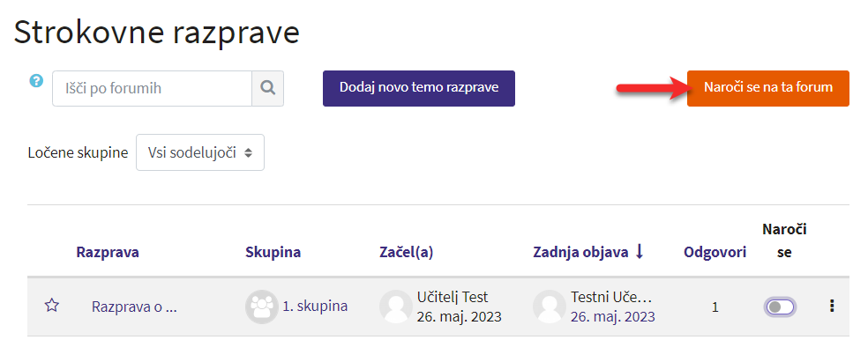Sort by Odgovori column header
Image resolution: width=868 pixels, height=340 pixels.
point(715,253)
